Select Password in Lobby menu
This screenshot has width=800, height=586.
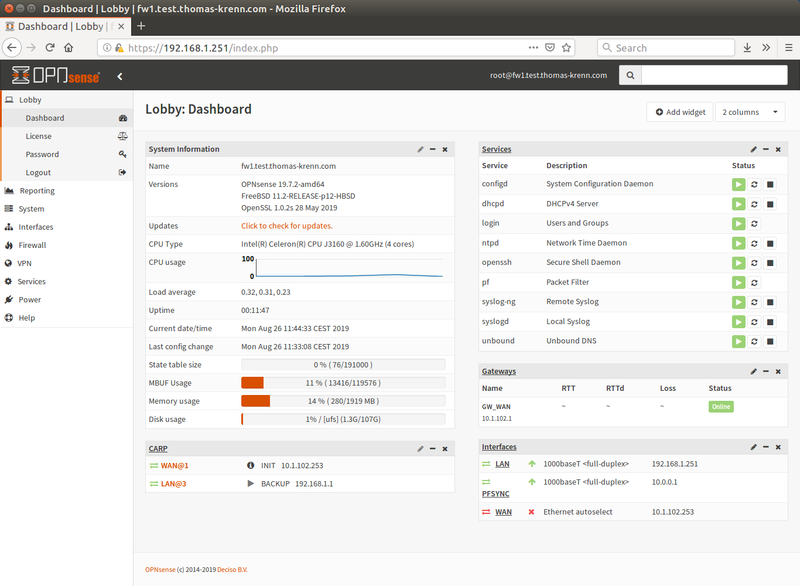tap(67, 155)
